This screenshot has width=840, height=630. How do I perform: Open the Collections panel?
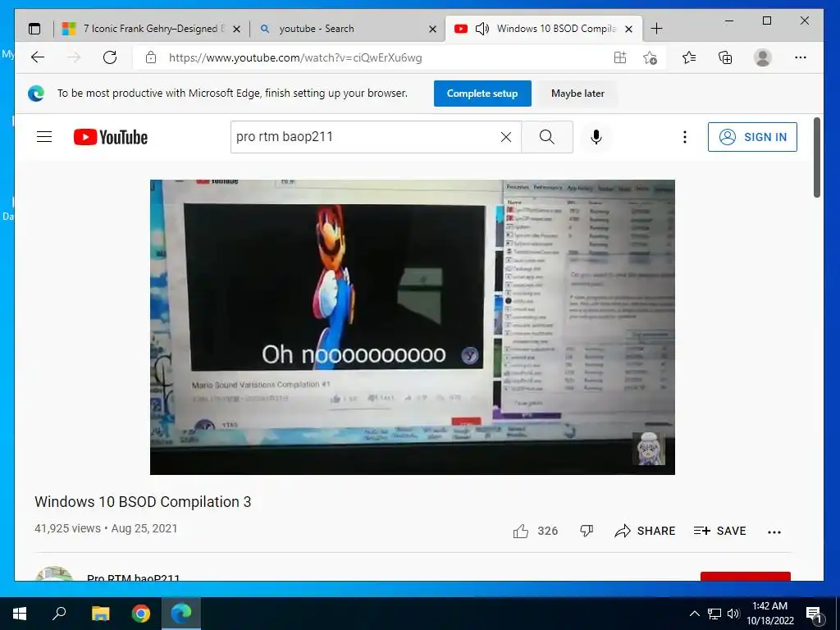[725, 57]
